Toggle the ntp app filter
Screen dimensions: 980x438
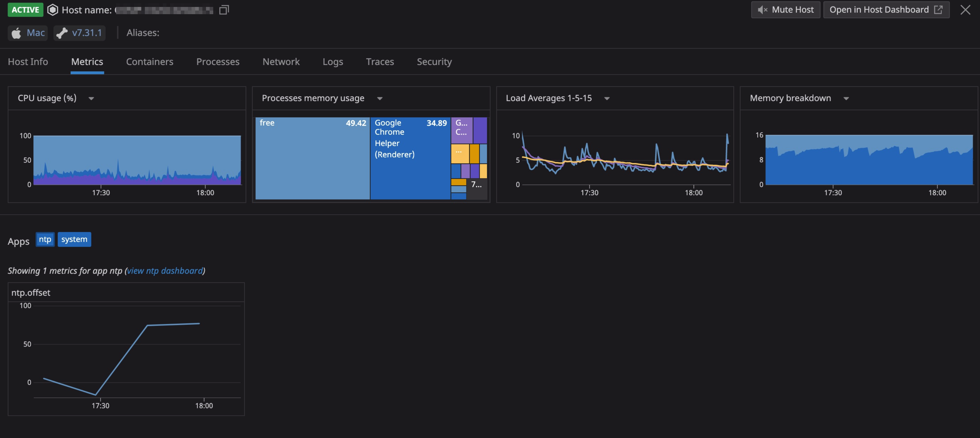[45, 239]
